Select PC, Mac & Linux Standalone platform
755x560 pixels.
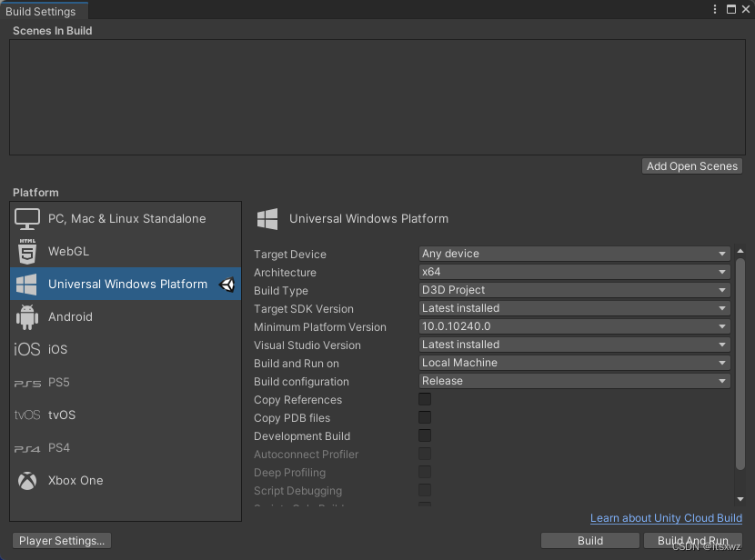[x=126, y=219]
